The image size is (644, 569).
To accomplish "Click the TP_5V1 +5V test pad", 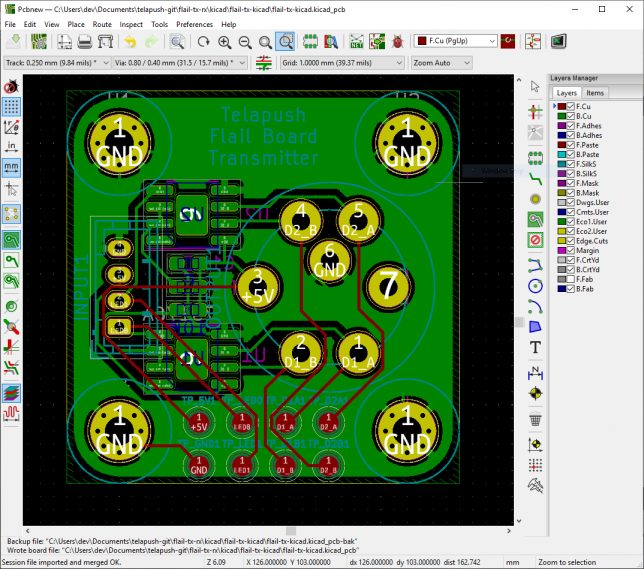I will [x=199, y=423].
